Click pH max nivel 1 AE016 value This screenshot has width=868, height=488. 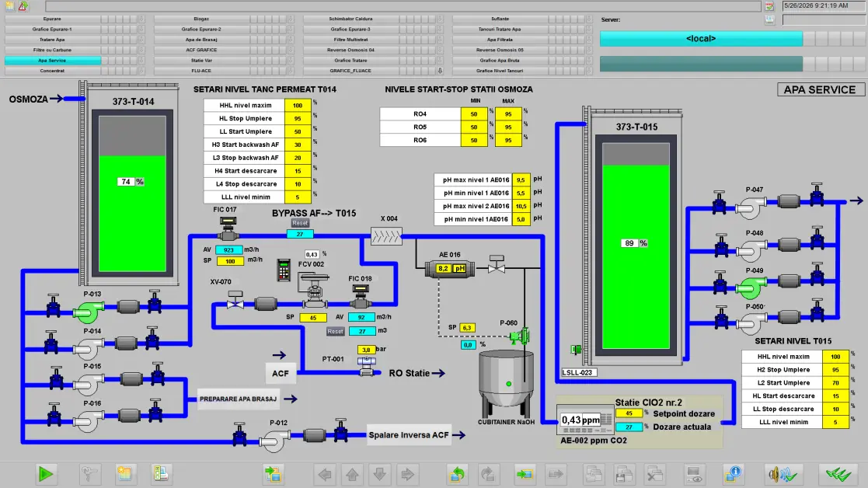521,180
